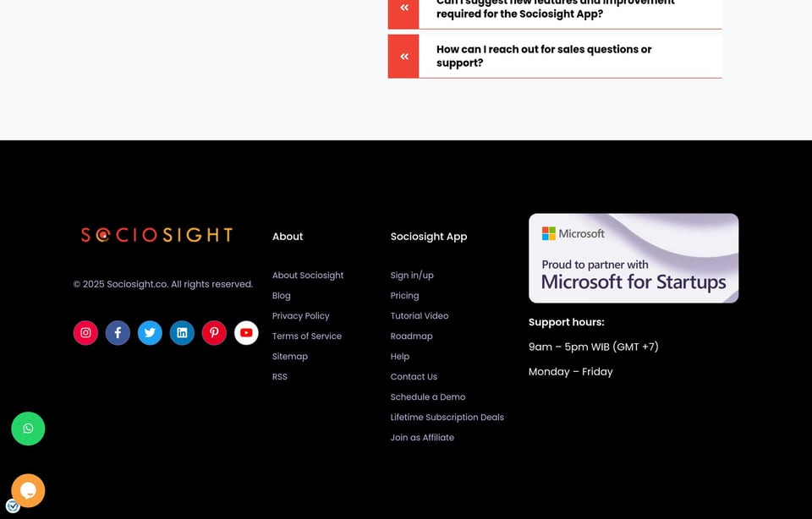
Task: Open the LinkedIn social icon
Action: (182, 333)
